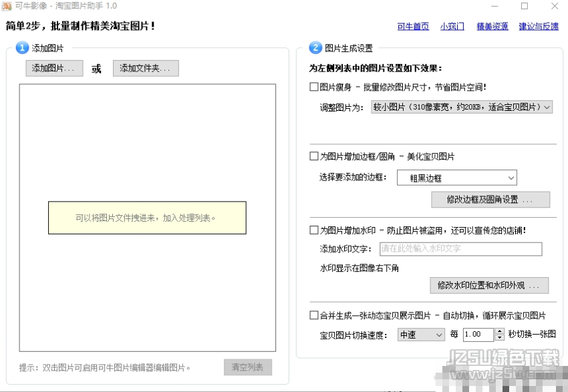
Task: Open the 建议与反馈 link
Action: tap(539, 27)
